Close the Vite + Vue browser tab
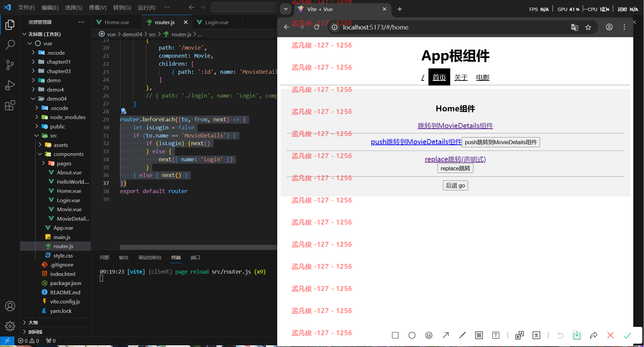644x347 pixels. coord(385,9)
